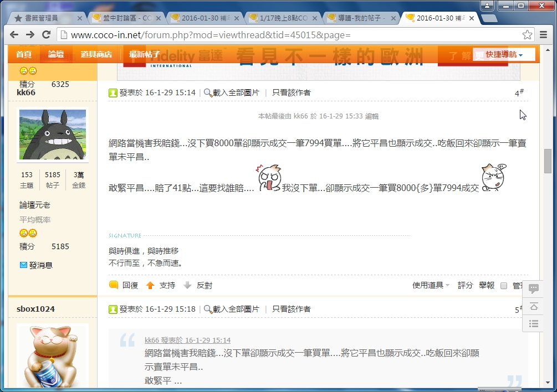The height and width of the screenshot is (392, 557).
Task: Click magnifier icon beside 15:14 post's load images
Action: [208, 92]
